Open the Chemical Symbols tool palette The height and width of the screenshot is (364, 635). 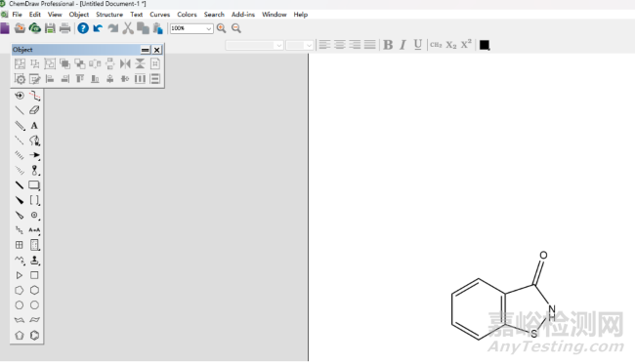(34, 215)
